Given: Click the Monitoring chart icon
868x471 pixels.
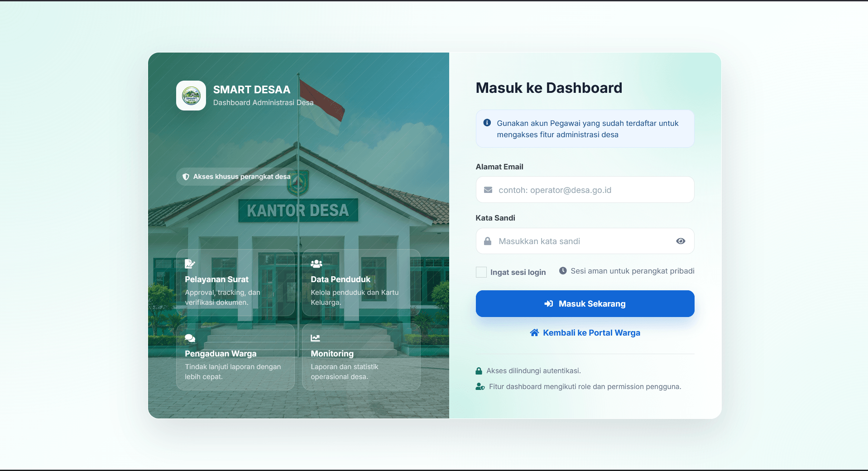Looking at the screenshot, I should coord(315,338).
